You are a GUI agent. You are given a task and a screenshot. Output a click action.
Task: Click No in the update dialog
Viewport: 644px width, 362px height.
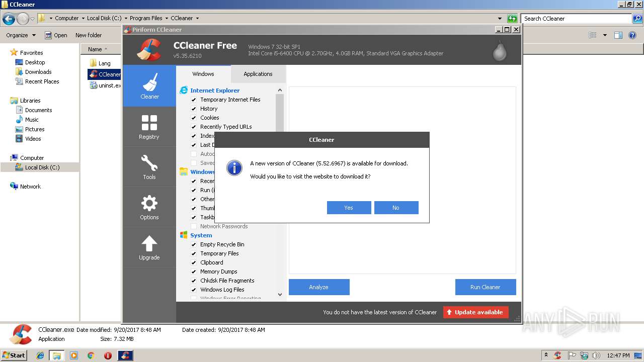[x=396, y=208]
